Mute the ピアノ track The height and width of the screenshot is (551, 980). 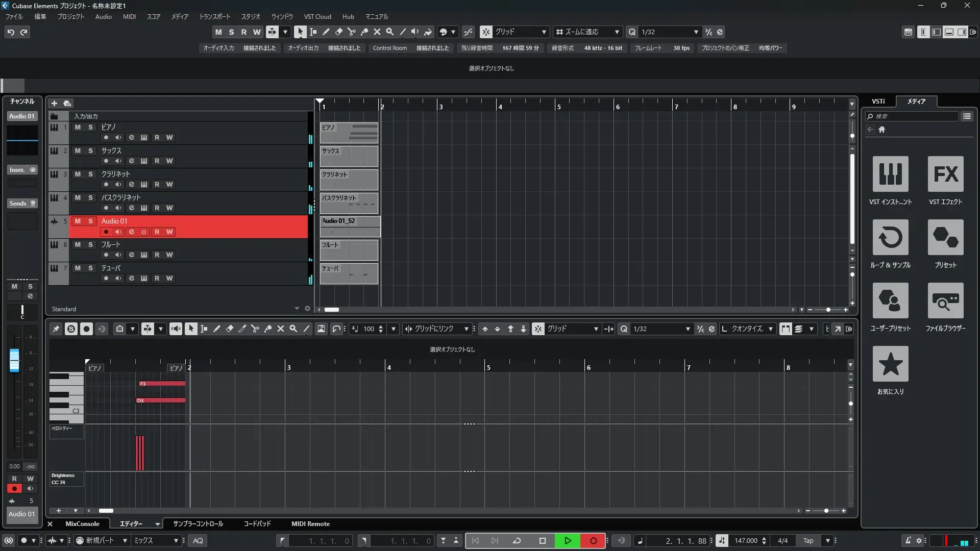(x=78, y=127)
